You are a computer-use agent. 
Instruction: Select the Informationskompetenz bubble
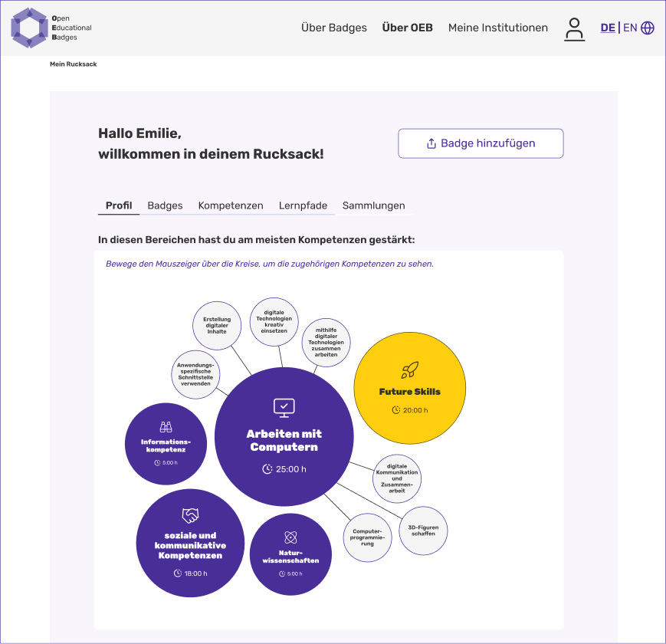pos(166,444)
